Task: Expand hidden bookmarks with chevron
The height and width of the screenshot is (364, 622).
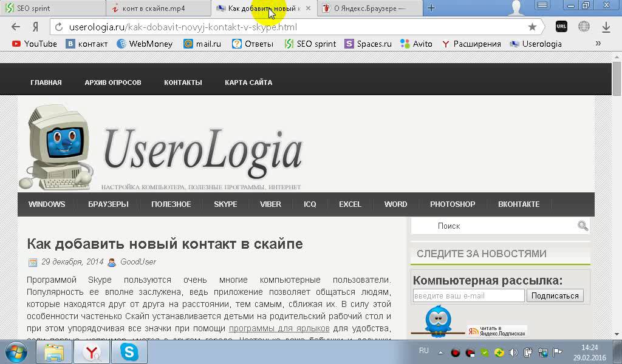Action: [598, 43]
